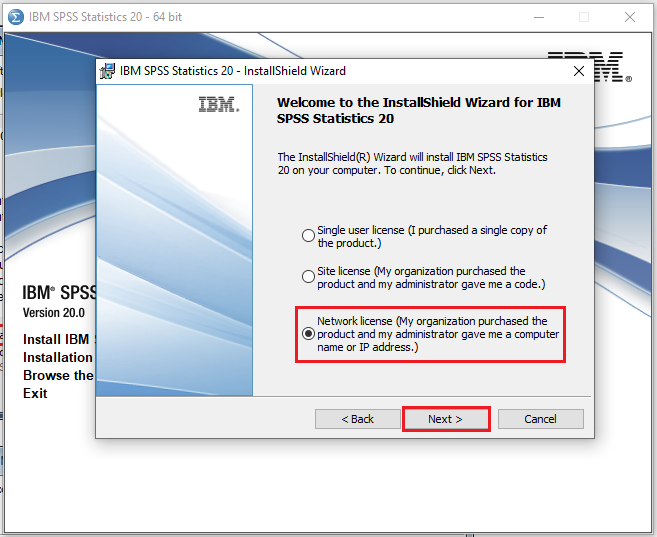
Task: Select the Single user license option
Action: click(308, 236)
